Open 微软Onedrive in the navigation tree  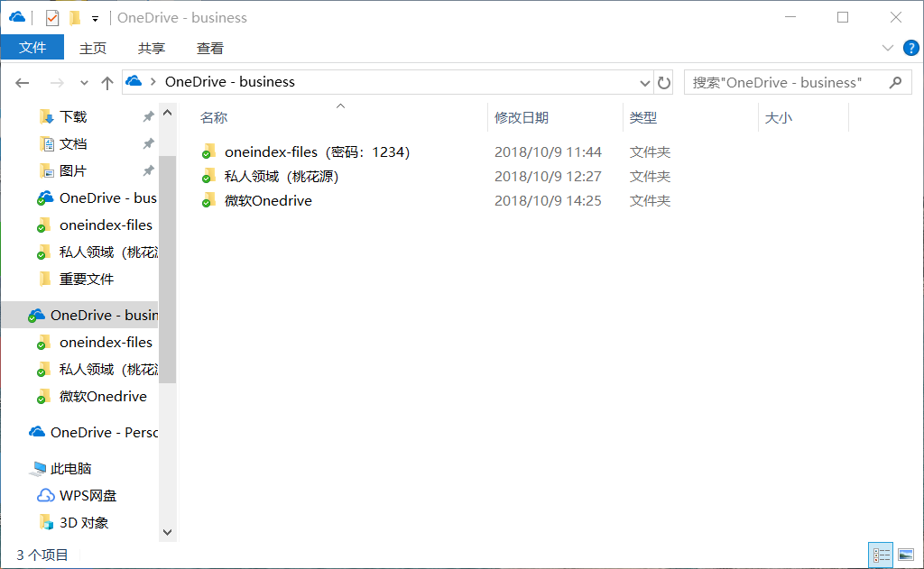(103, 397)
